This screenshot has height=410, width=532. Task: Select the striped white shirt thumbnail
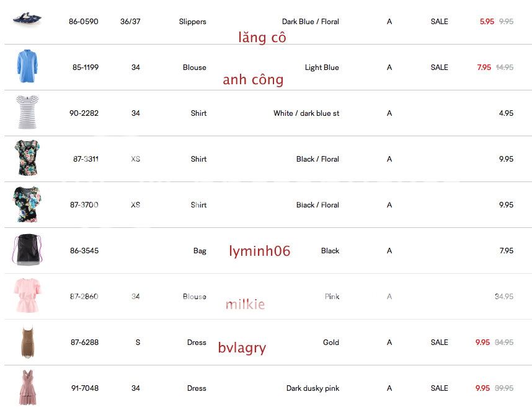[x=27, y=113]
